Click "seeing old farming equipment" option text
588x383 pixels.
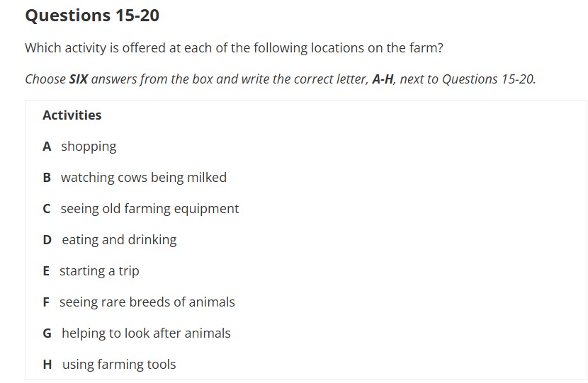point(149,209)
